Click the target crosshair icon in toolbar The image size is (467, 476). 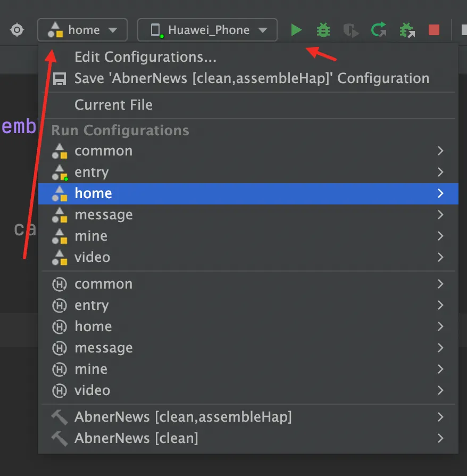coord(18,30)
